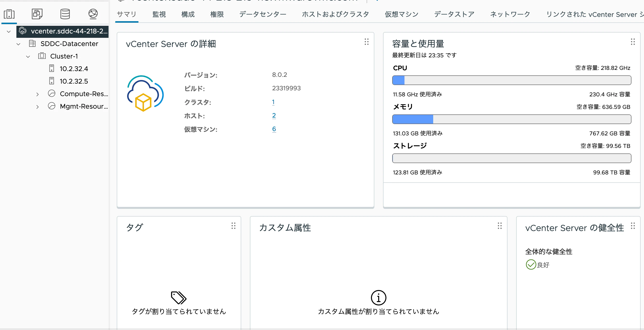Open the VMs and Templates inventory icon

(x=37, y=14)
